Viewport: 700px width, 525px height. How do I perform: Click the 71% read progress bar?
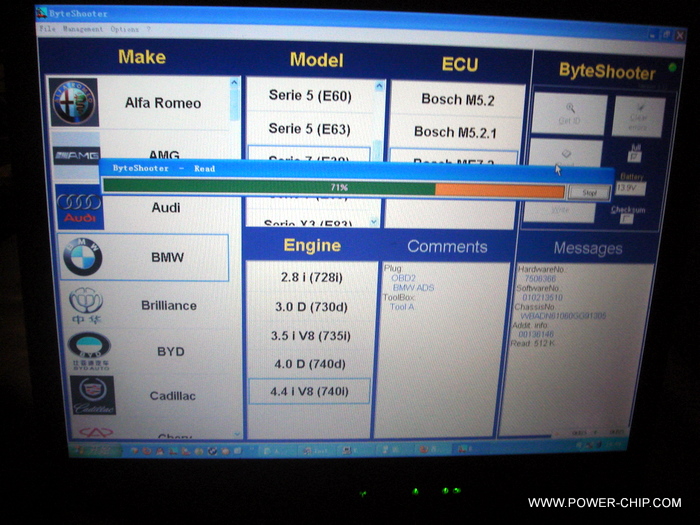tap(333, 188)
